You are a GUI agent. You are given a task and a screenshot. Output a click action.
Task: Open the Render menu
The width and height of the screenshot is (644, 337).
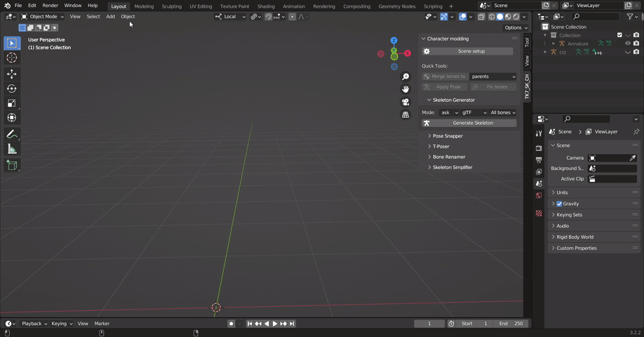(50, 6)
